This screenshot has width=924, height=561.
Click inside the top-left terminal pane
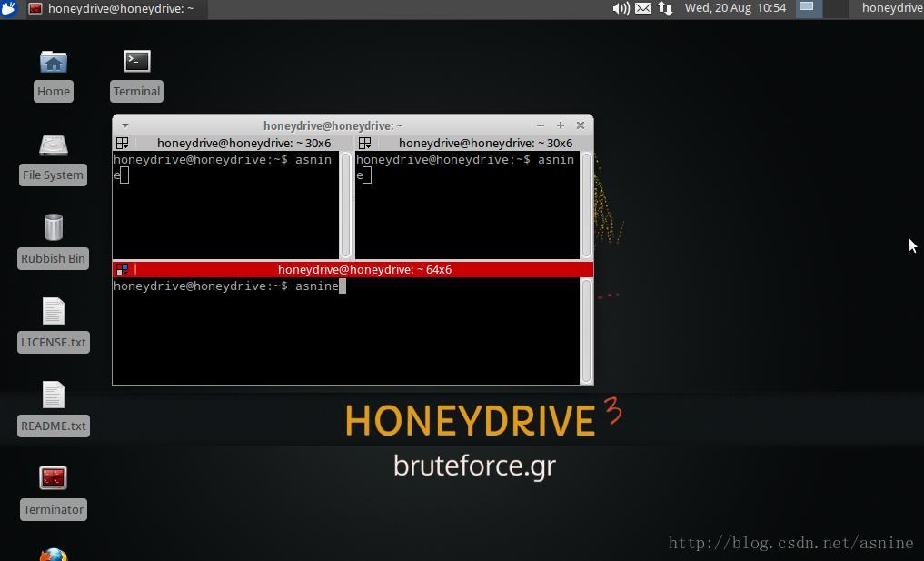coord(225,205)
